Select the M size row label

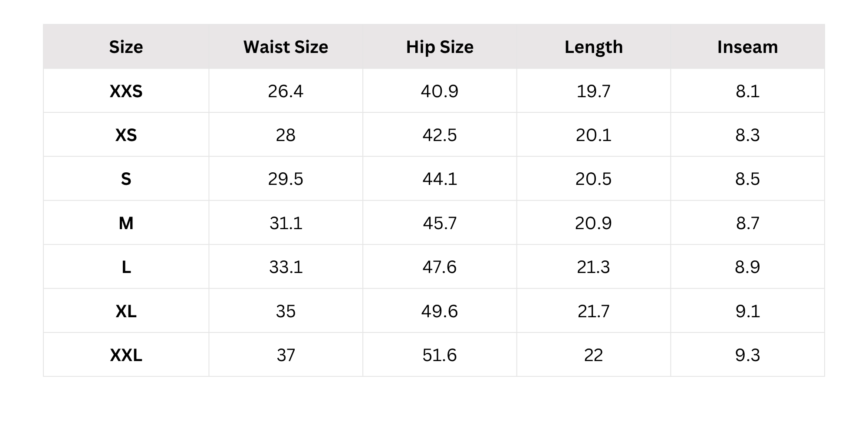pos(126,223)
